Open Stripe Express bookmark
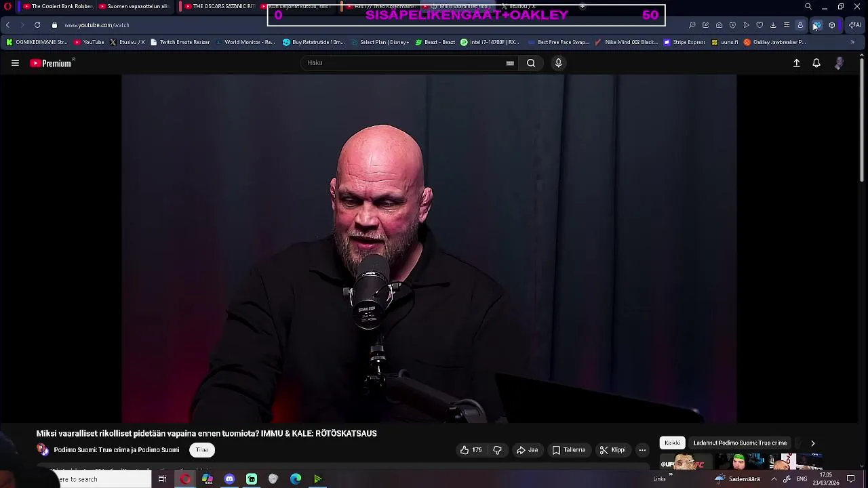 [x=685, y=42]
